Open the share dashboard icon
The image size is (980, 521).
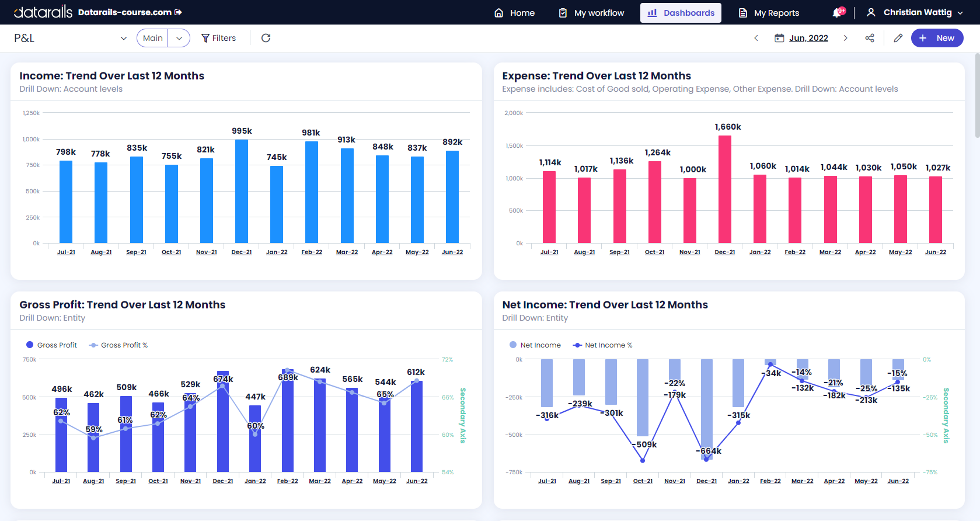click(870, 38)
